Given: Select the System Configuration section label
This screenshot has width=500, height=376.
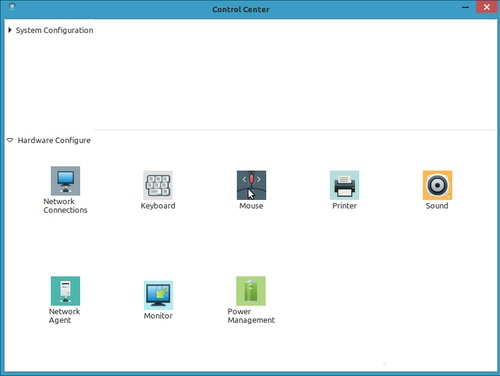Looking at the screenshot, I should [x=54, y=30].
